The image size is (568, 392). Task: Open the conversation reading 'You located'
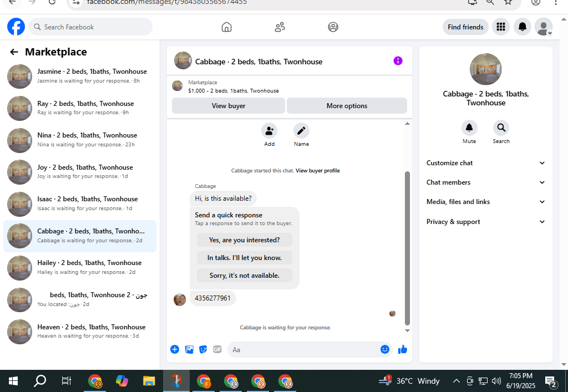click(x=80, y=300)
